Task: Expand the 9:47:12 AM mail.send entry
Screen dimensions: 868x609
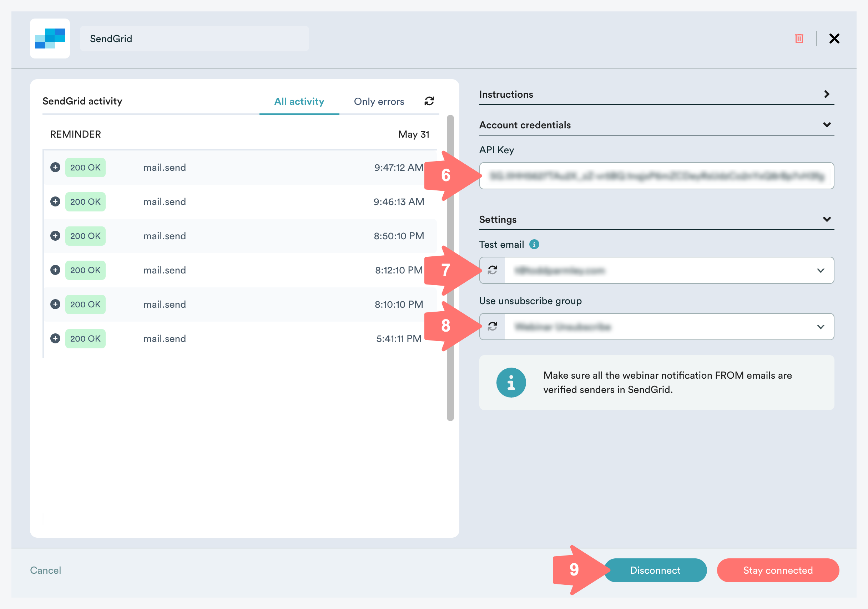Action: click(x=55, y=167)
